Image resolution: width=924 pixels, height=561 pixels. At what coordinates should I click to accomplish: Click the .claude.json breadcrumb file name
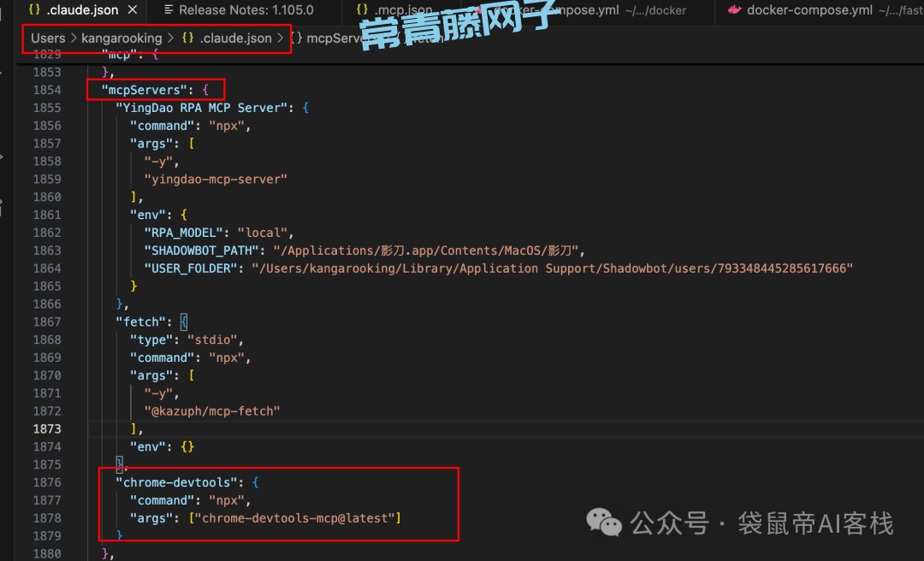(235, 38)
